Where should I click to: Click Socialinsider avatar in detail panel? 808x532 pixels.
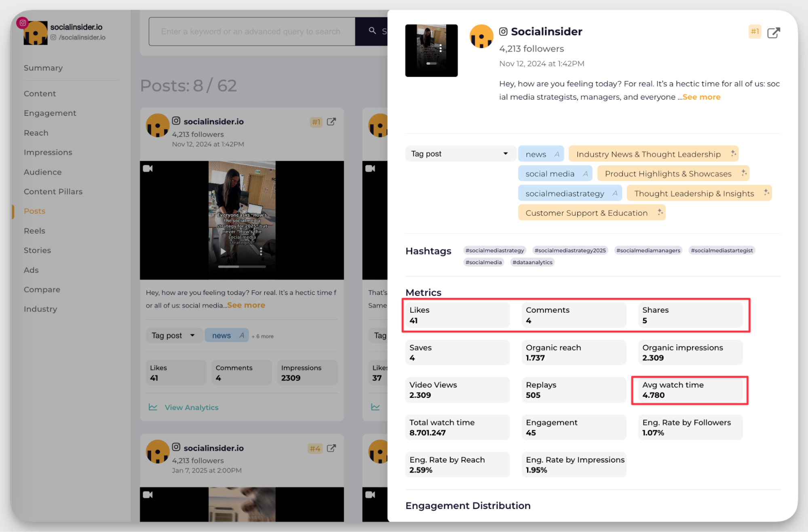pyautogui.click(x=481, y=36)
